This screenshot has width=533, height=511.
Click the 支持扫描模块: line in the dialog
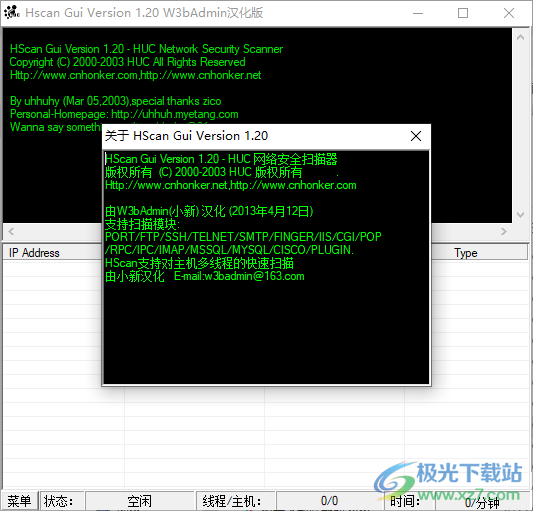(142, 224)
